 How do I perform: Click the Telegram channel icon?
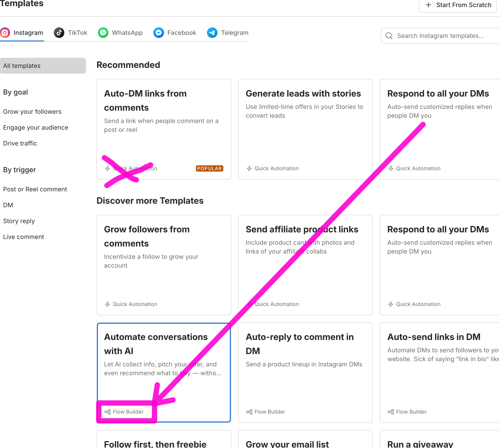[212, 33]
